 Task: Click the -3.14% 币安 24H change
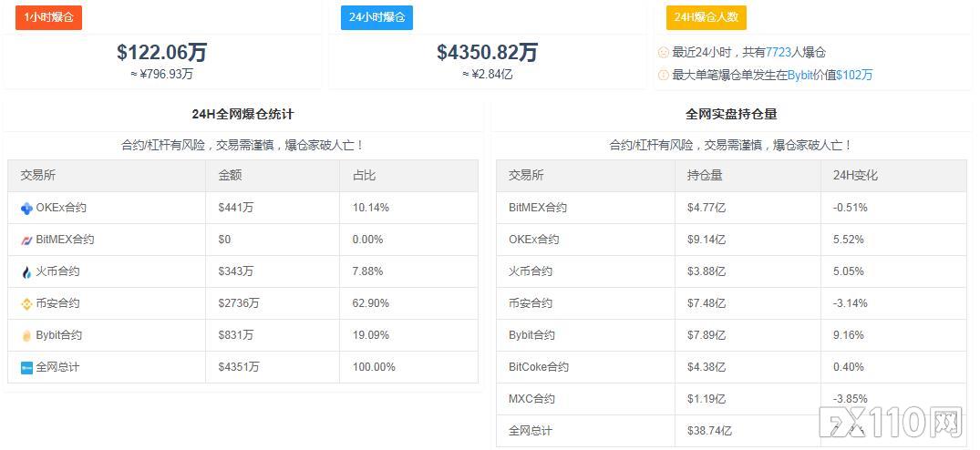pos(850,303)
